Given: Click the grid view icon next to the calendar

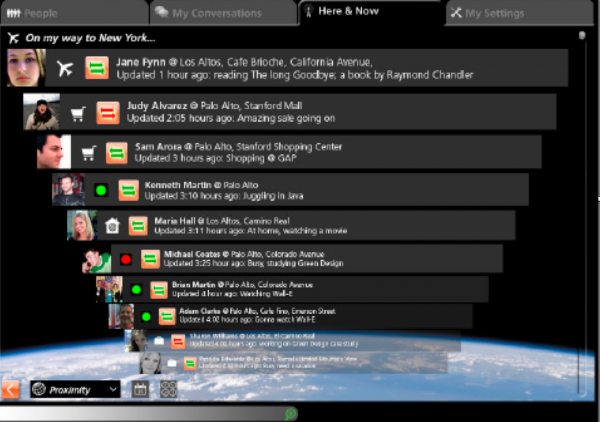Looking at the screenshot, I should point(168,389).
